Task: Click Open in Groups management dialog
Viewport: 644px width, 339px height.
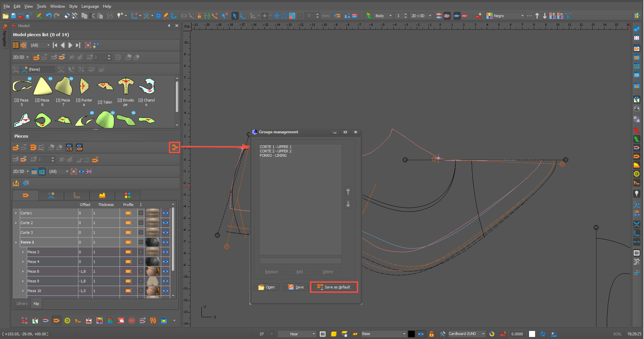Action: [x=267, y=287]
